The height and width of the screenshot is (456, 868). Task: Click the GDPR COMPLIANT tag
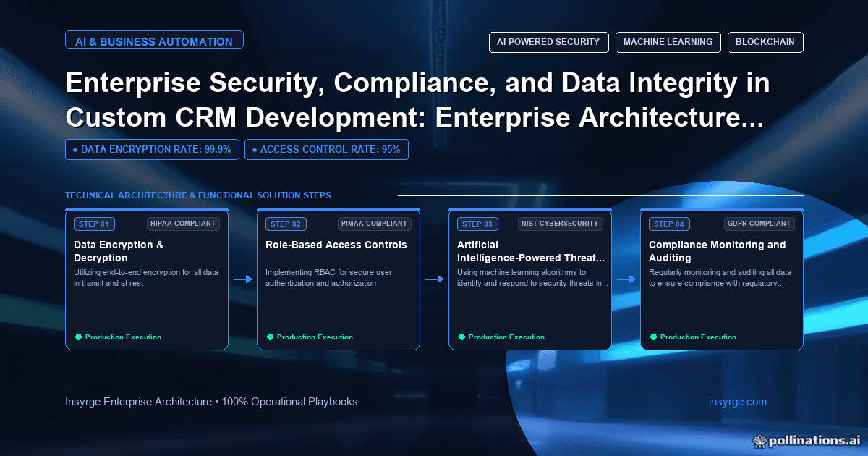760,224
